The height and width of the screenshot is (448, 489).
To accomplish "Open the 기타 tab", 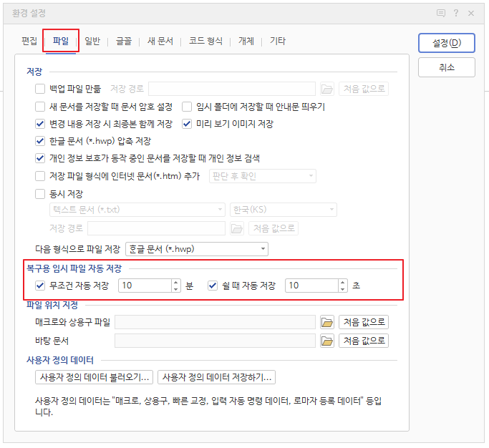I will pos(278,41).
